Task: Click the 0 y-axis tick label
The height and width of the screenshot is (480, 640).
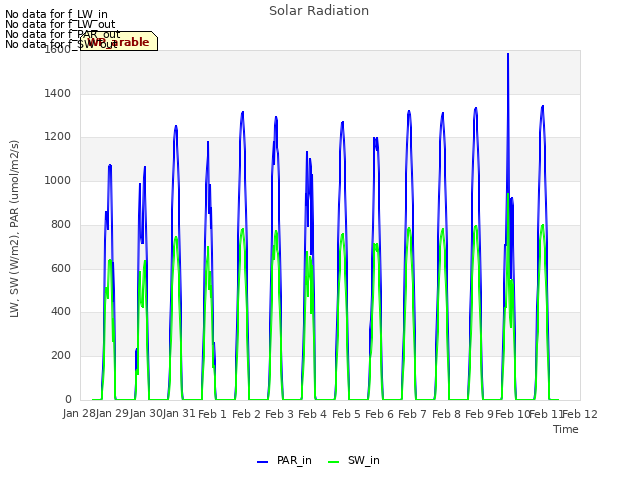Action: point(68,399)
